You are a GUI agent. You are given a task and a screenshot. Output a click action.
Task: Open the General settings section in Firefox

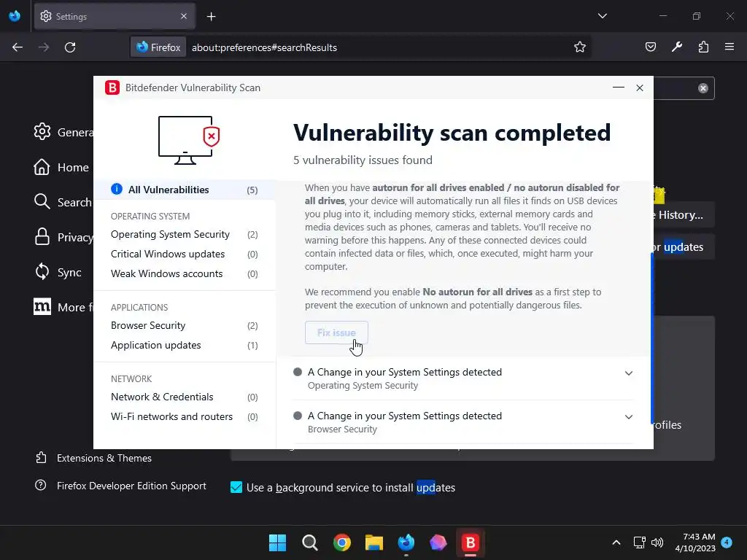(63, 132)
